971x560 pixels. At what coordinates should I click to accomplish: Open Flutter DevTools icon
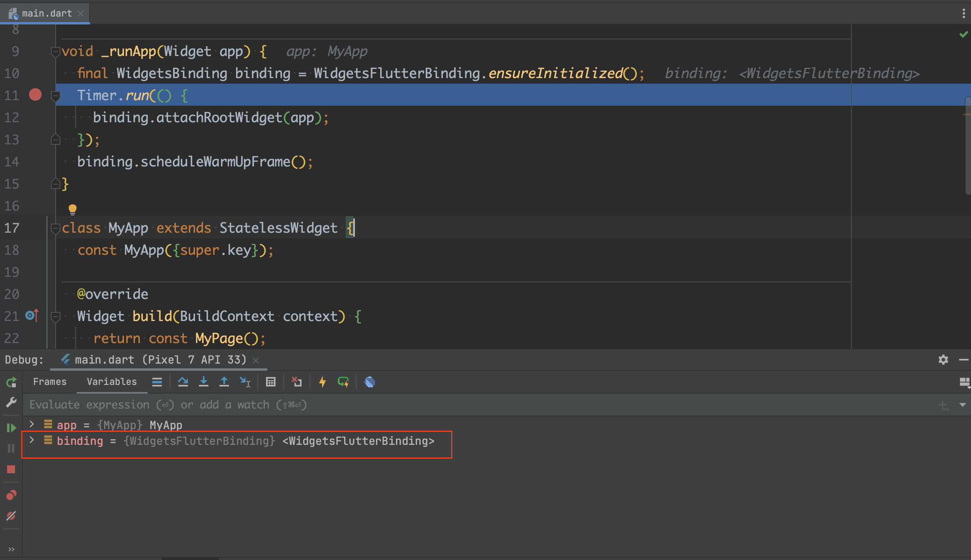369,382
